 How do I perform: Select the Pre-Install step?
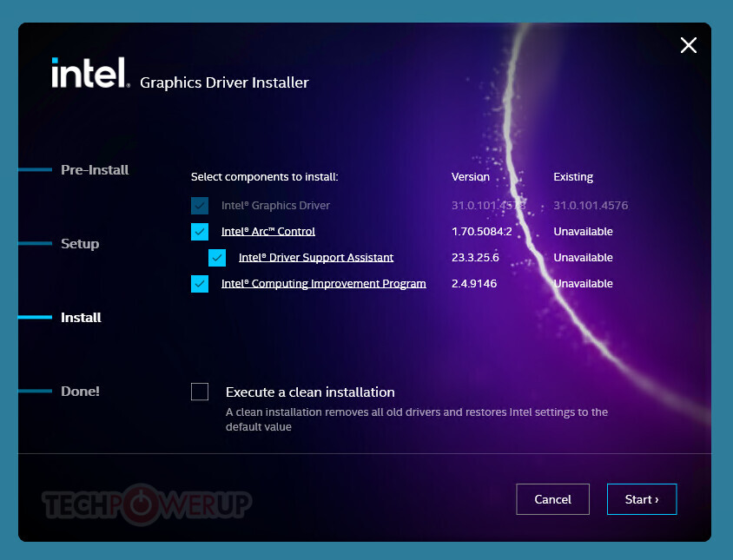94,169
